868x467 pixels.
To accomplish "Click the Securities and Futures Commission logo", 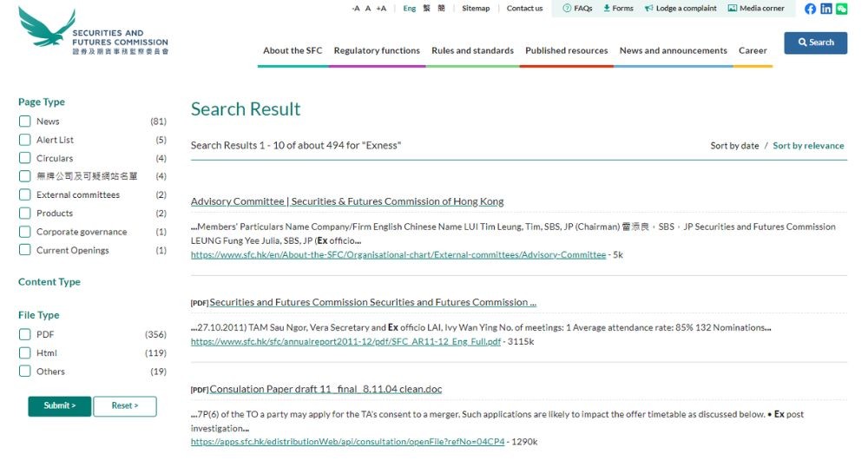I will 93,30.
